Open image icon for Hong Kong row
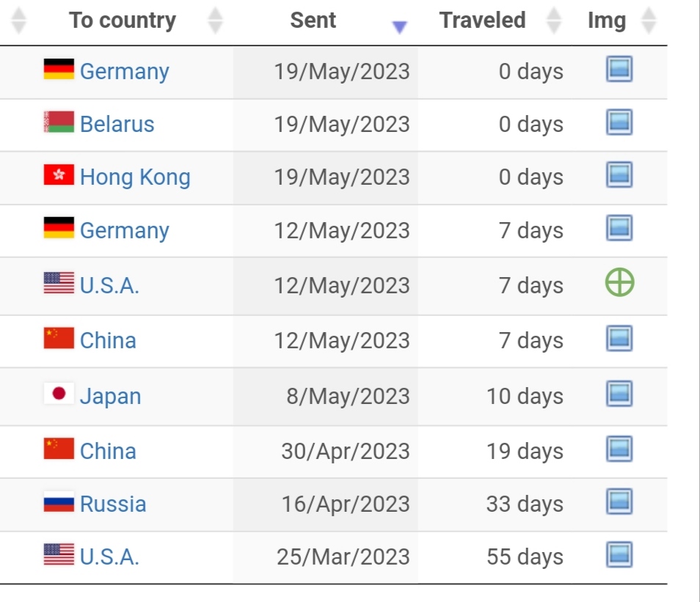This screenshot has width=700, height=602. 619,175
